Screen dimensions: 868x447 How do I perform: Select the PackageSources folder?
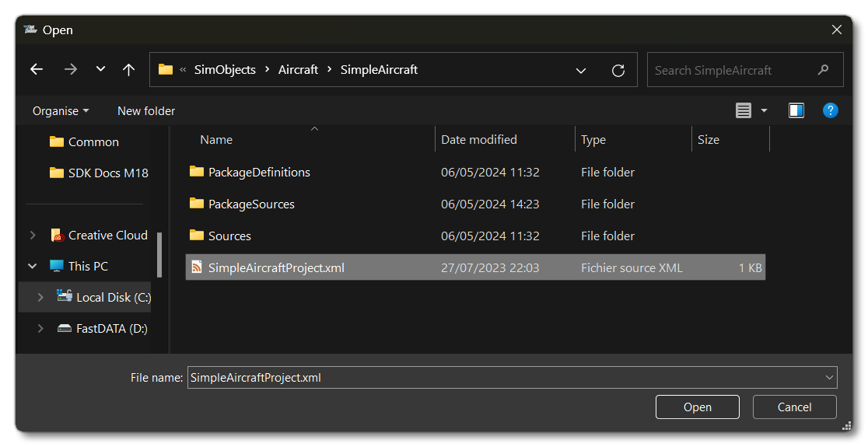tap(251, 204)
